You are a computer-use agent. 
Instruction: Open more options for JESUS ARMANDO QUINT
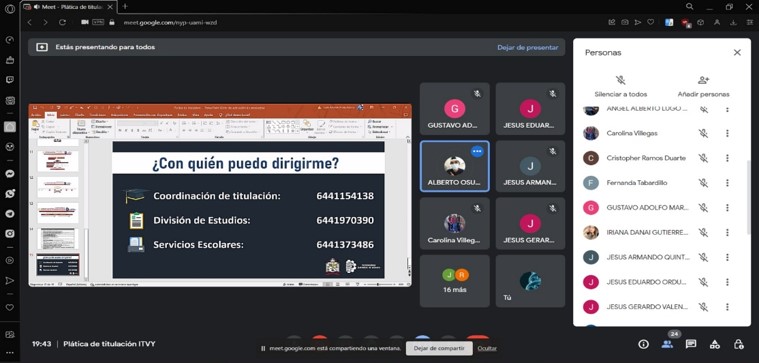tap(727, 257)
